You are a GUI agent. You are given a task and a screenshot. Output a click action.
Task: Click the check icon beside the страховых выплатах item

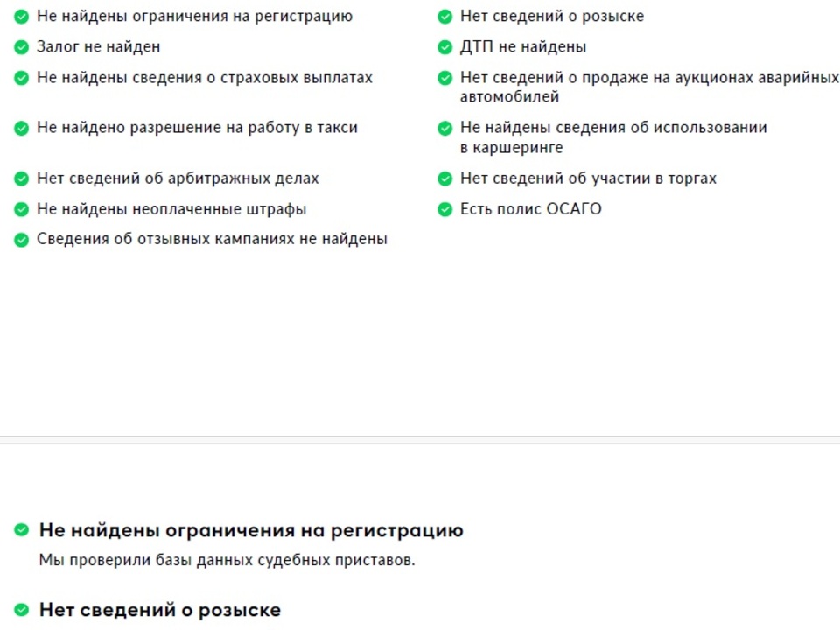coord(22,79)
